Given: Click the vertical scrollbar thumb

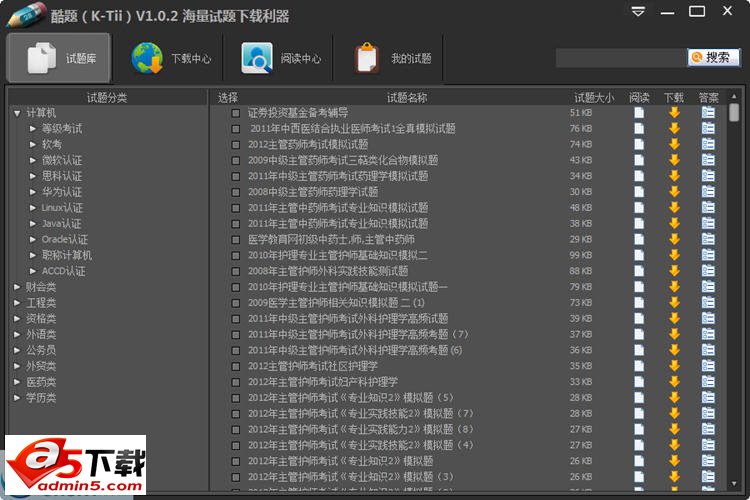Looking at the screenshot, I should pos(734,113).
